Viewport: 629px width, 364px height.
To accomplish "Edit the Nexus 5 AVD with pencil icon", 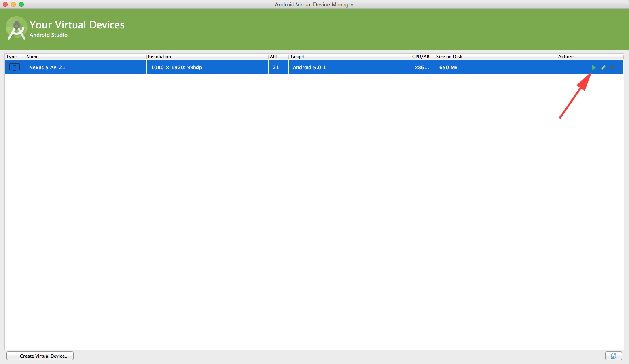I will [x=604, y=68].
